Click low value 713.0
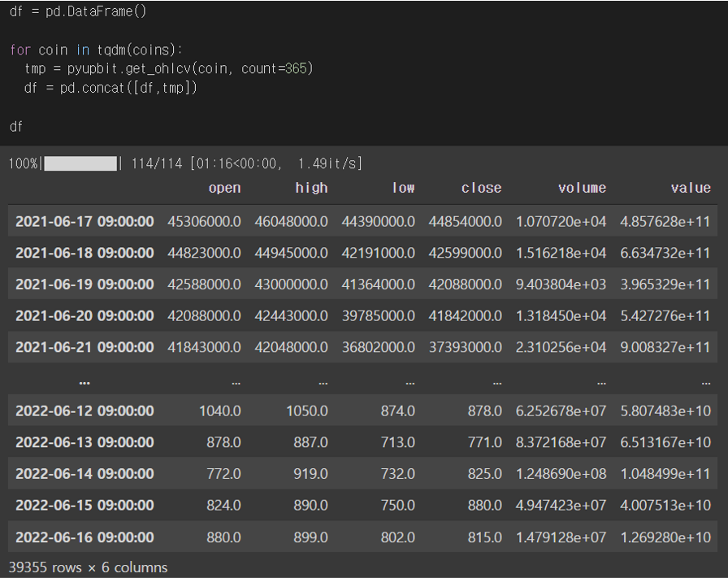Screen dimensions: 728x578 [x=398, y=442]
